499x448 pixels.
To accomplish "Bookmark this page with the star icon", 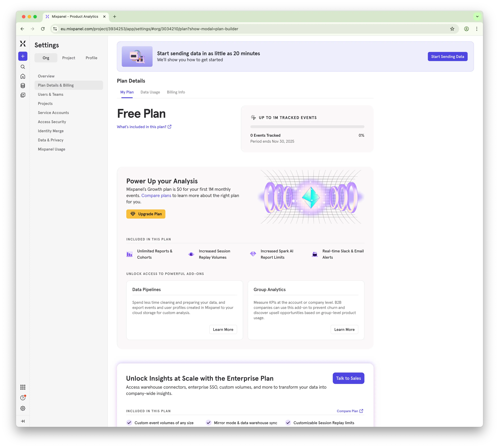I will (x=452, y=29).
